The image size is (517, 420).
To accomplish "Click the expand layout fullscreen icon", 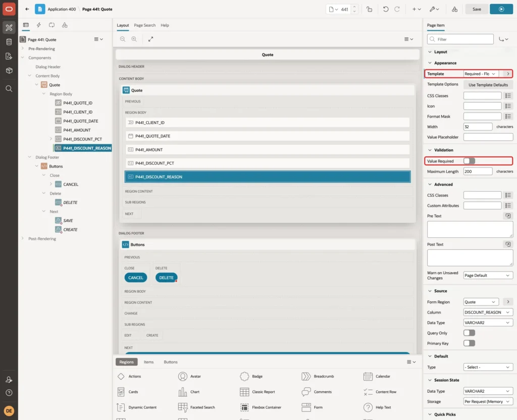I will [x=150, y=39].
